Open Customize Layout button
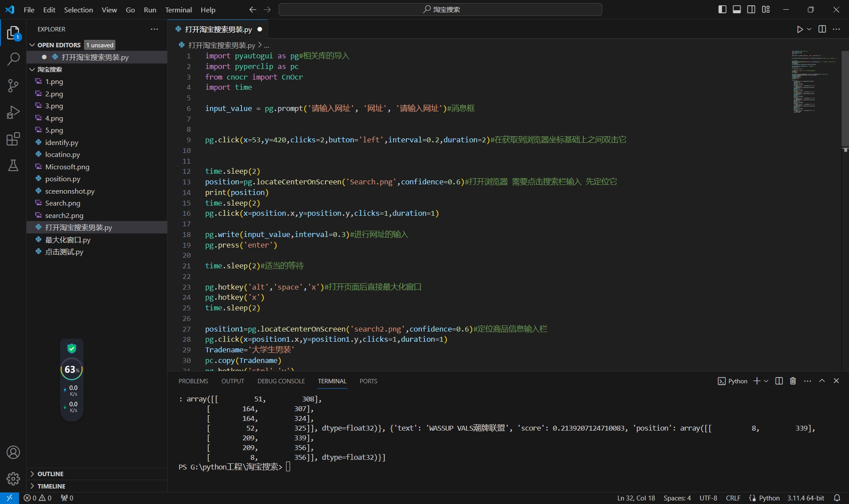Image resolution: width=849 pixels, height=504 pixels. coord(766,9)
